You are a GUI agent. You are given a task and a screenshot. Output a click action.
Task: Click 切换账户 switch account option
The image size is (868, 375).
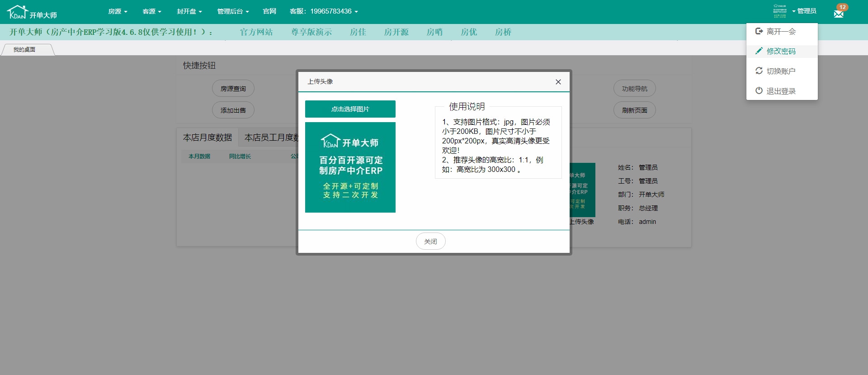pos(781,71)
